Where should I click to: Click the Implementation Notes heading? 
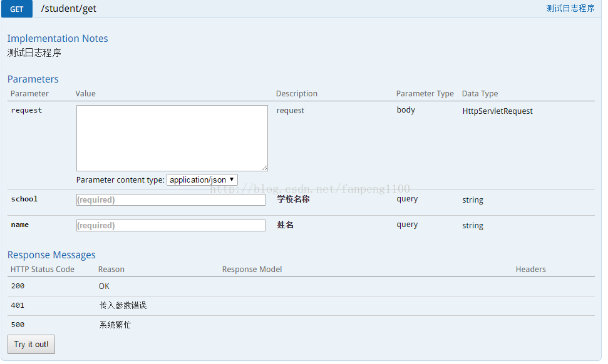[x=58, y=38]
